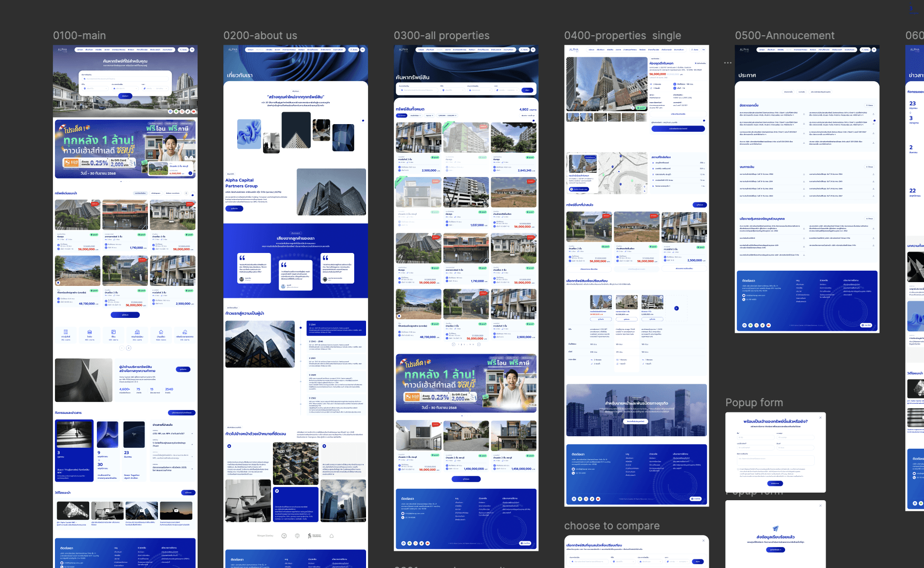Click the ALPHA logo in the 0100-main header
The height and width of the screenshot is (568, 924).
pyautogui.click(x=63, y=50)
